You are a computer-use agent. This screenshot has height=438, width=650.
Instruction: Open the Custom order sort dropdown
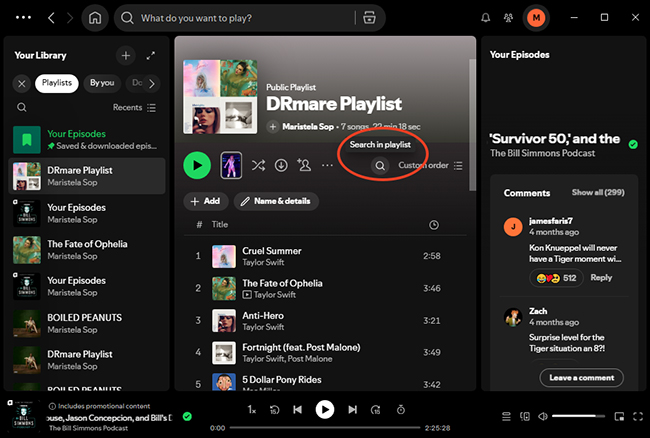(430, 165)
